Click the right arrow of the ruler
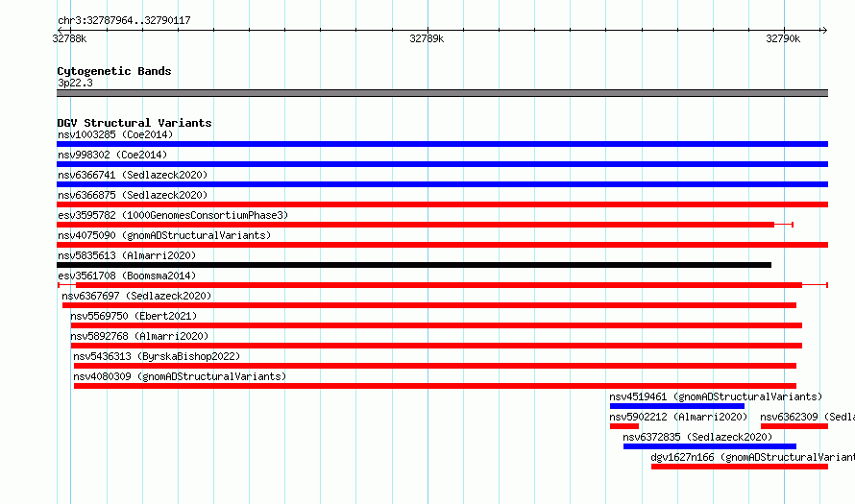The height and width of the screenshot is (504, 855). pos(824,30)
